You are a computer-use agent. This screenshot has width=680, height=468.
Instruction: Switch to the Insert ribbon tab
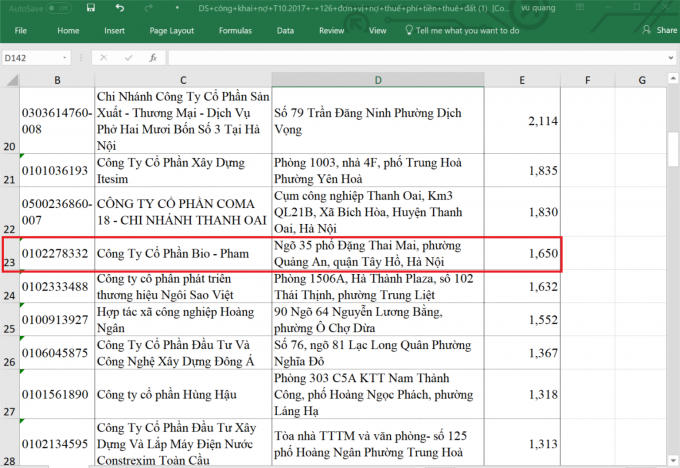coord(114,30)
